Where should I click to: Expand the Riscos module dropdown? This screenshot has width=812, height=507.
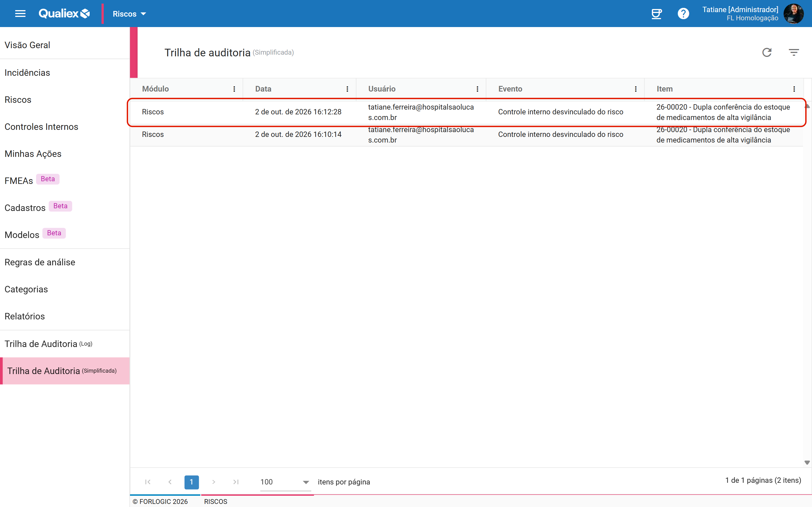click(129, 14)
